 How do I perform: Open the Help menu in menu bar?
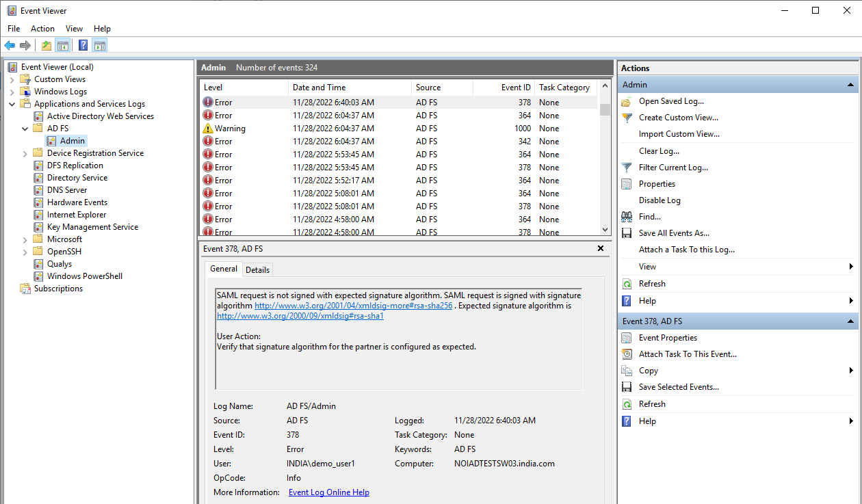point(102,29)
